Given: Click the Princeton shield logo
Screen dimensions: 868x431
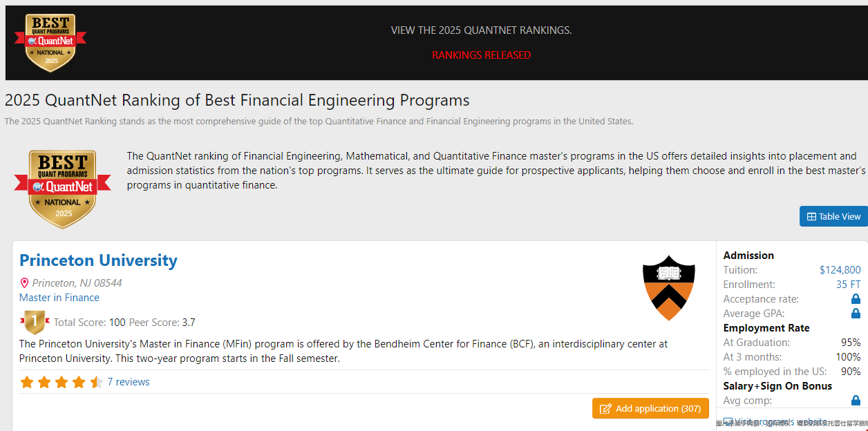Looking at the screenshot, I should click(x=668, y=288).
